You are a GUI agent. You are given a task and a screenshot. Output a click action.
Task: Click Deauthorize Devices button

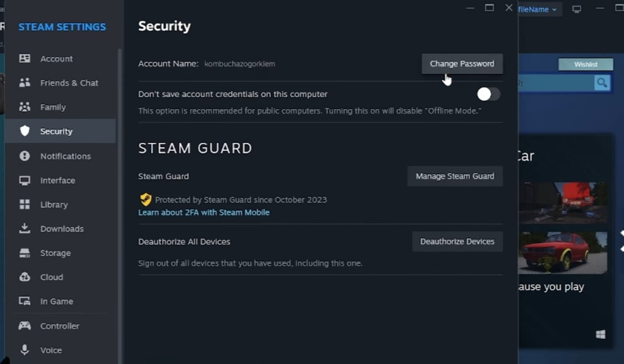coord(457,241)
